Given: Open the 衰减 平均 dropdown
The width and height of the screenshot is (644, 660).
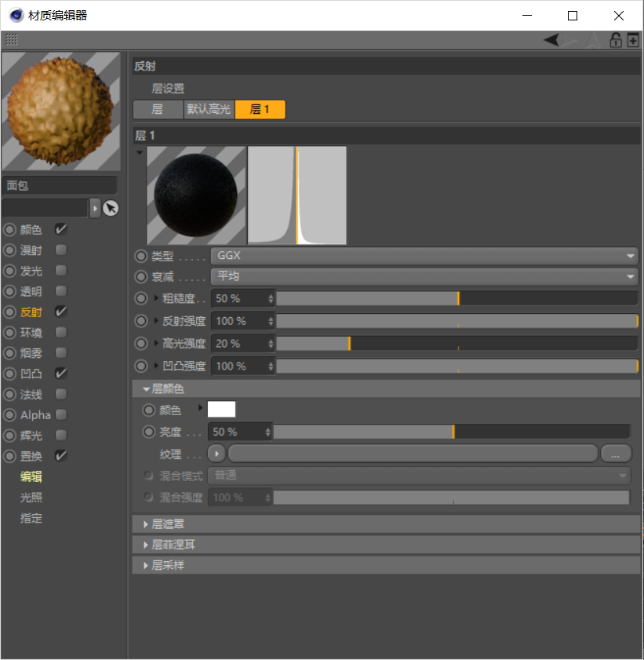Looking at the screenshot, I should point(424,276).
